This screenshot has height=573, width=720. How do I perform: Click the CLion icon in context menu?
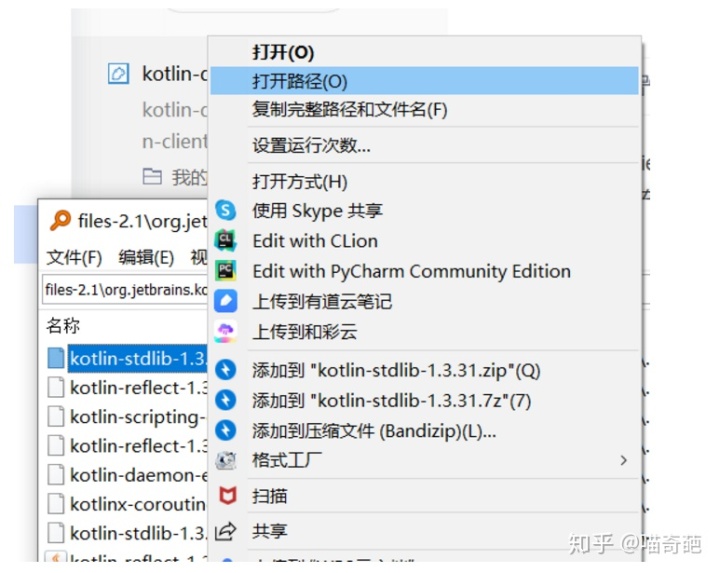click(225, 241)
